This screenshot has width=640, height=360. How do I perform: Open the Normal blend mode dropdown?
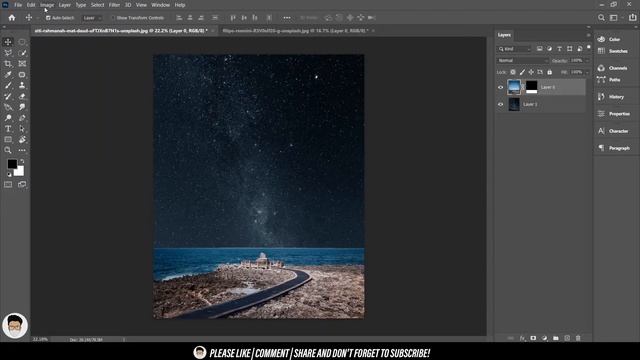pyautogui.click(x=523, y=60)
